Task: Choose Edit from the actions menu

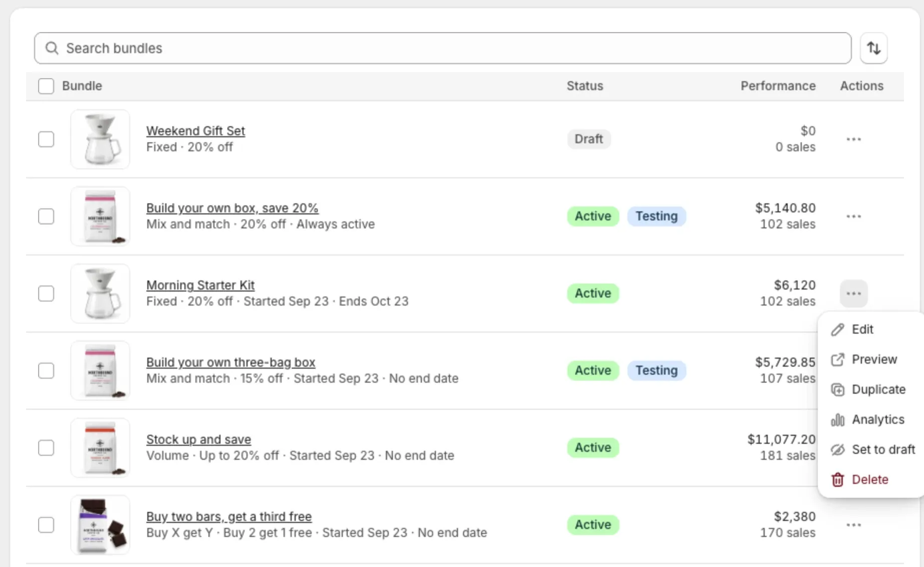Action: [871, 330]
